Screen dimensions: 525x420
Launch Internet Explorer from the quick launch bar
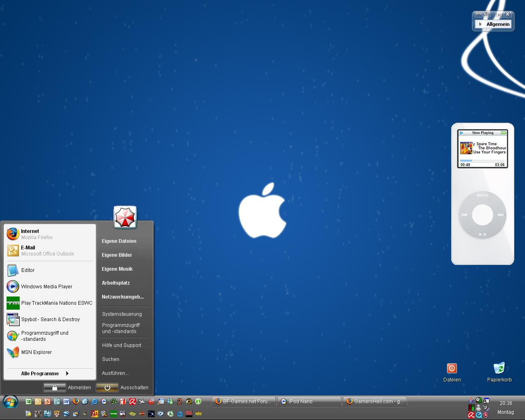click(94, 402)
